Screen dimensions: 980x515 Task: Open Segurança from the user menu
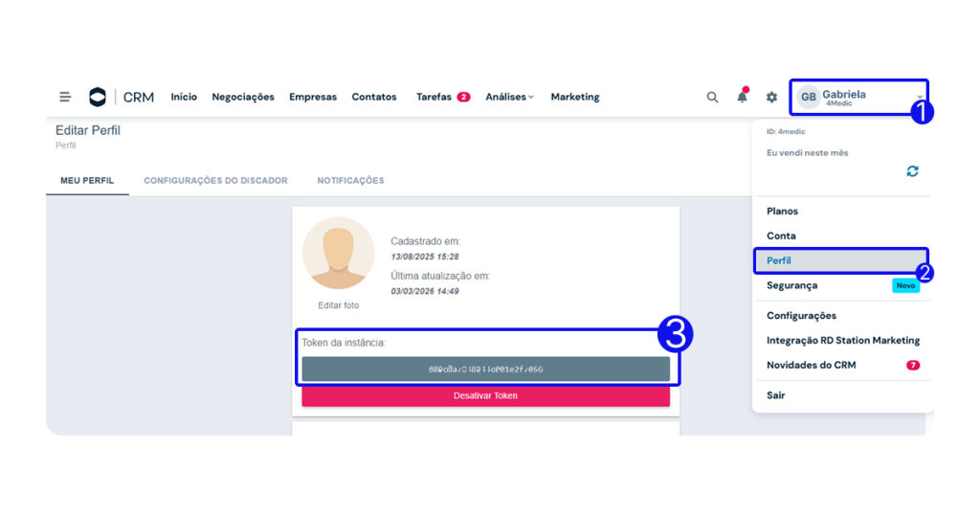point(791,285)
